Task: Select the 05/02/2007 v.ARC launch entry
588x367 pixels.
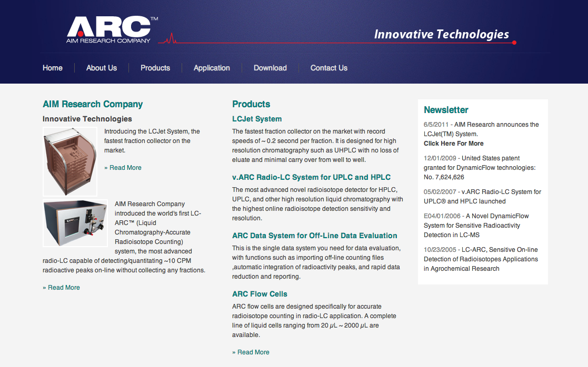Action: 482,196
